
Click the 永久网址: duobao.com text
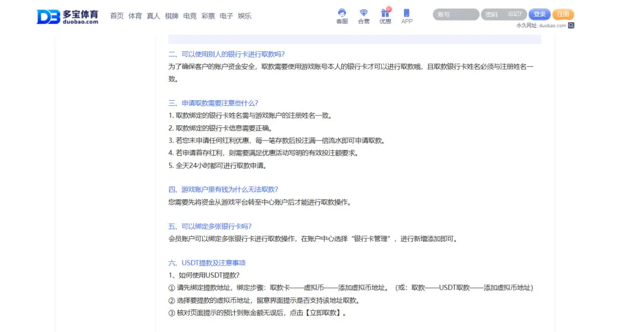click(x=541, y=25)
